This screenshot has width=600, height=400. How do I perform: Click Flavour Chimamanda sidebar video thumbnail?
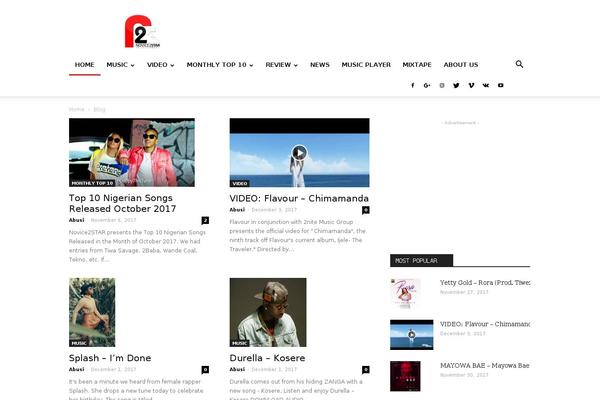coord(412,335)
